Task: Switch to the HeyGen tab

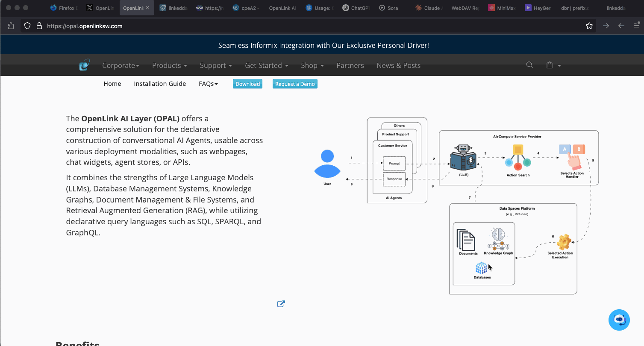Action: 539,8
